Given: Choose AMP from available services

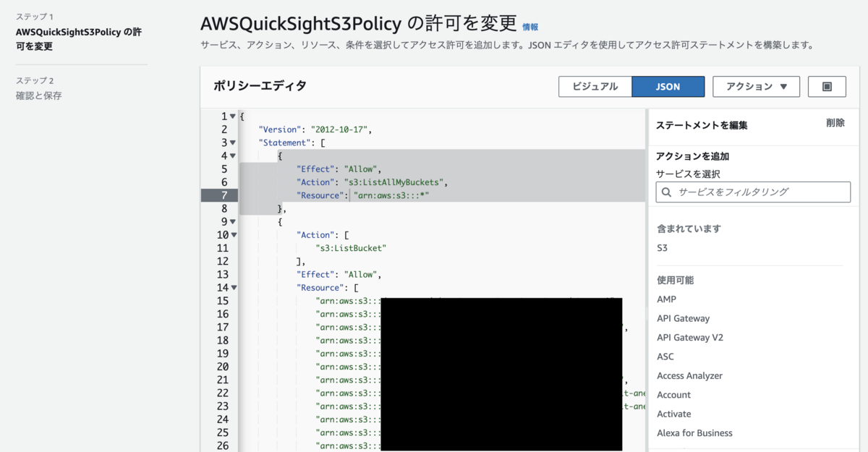Looking at the screenshot, I should (x=666, y=299).
